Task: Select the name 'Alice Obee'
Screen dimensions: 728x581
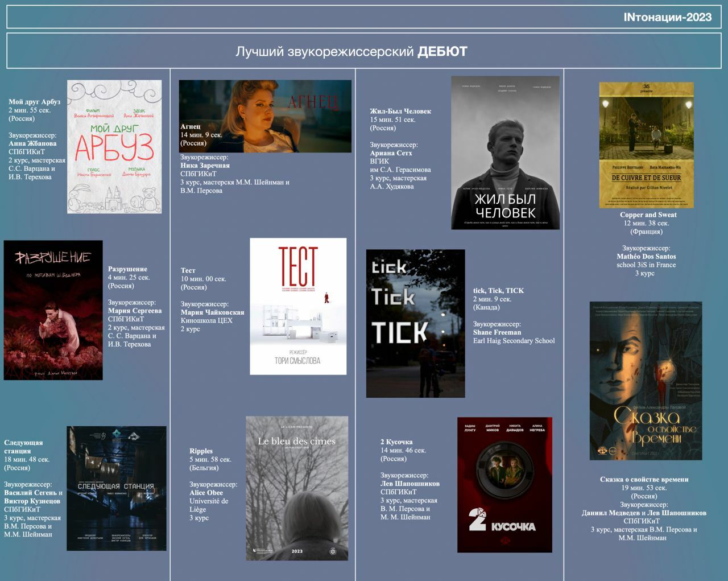Action: 206,493
